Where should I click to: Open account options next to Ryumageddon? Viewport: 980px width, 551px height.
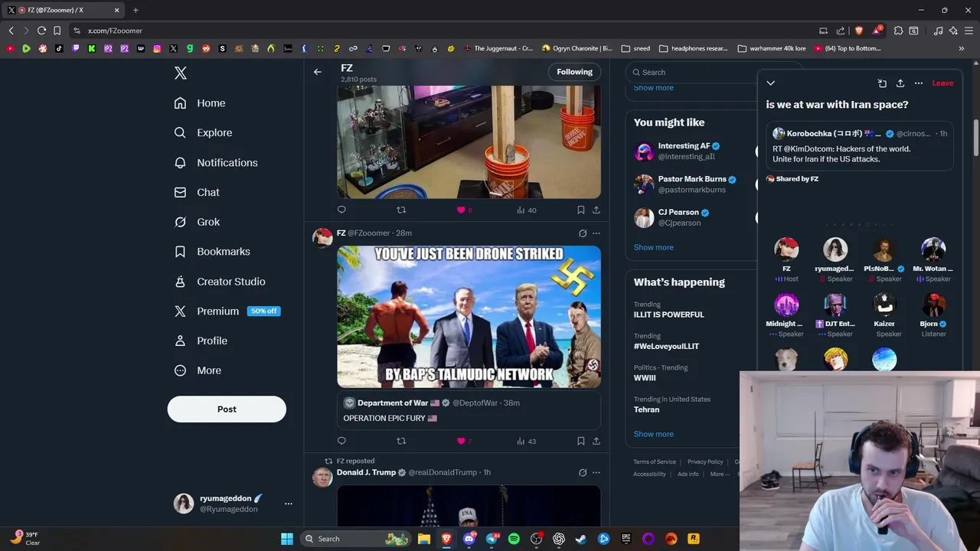288,504
